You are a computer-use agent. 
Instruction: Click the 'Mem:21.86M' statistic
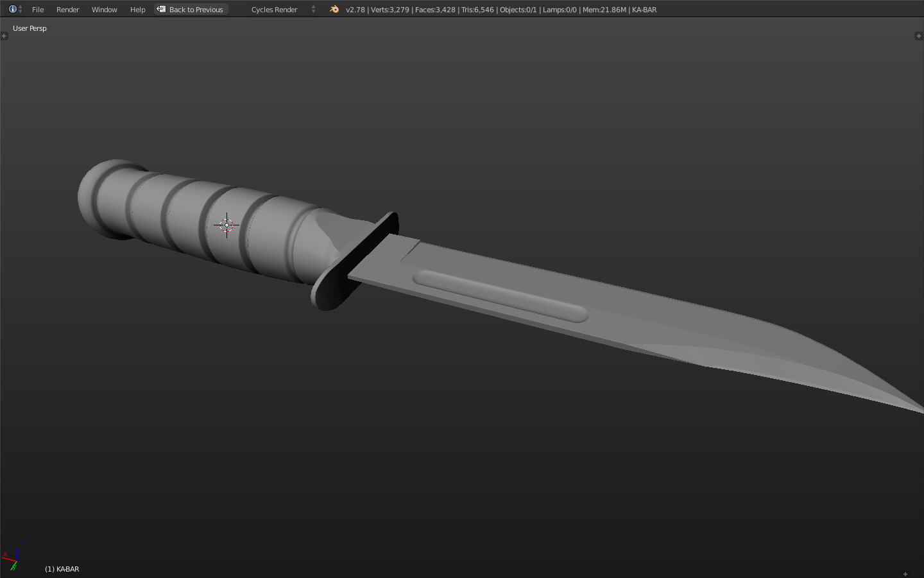[x=604, y=10]
